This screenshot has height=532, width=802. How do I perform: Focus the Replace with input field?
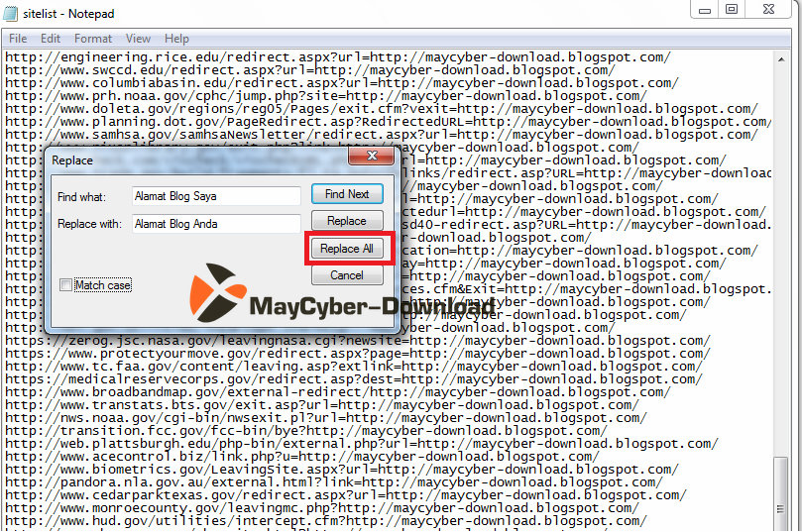(x=216, y=224)
